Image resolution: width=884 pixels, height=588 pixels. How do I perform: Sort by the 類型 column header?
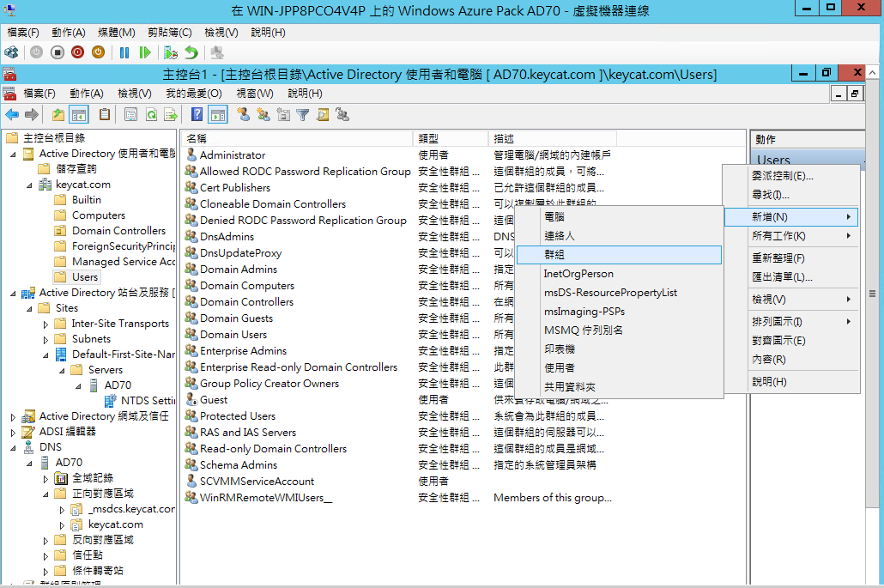click(451, 139)
